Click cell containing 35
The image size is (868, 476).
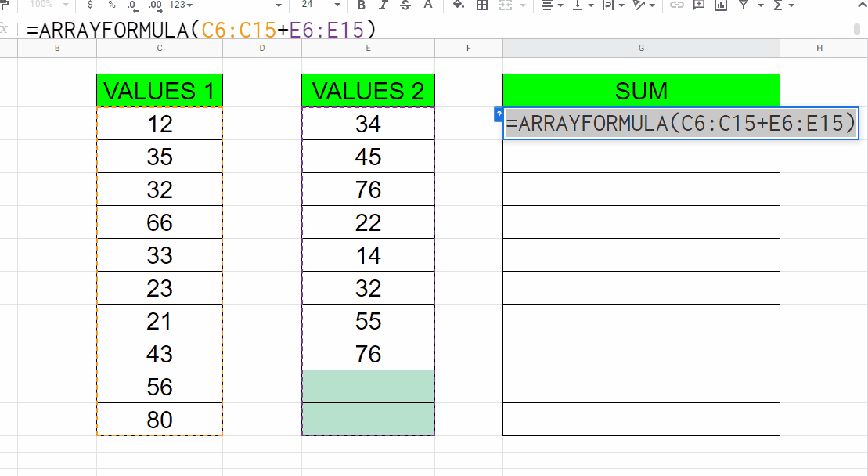pos(160,157)
